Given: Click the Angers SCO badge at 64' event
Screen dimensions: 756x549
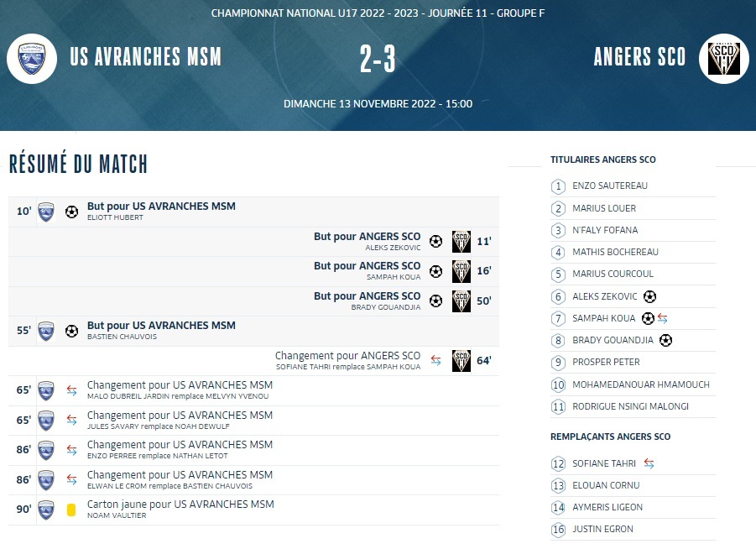Looking at the screenshot, I should click(x=461, y=361).
